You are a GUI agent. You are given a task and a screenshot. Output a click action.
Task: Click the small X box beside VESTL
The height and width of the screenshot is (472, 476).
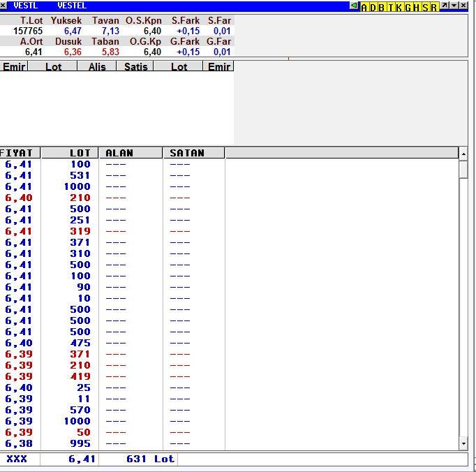pos(4,6)
